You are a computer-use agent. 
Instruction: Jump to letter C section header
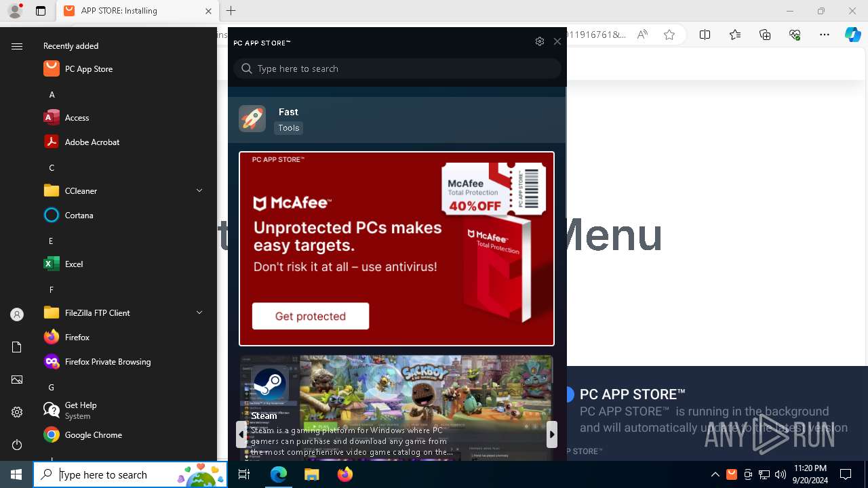pyautogui.click(x=52, y=167)
